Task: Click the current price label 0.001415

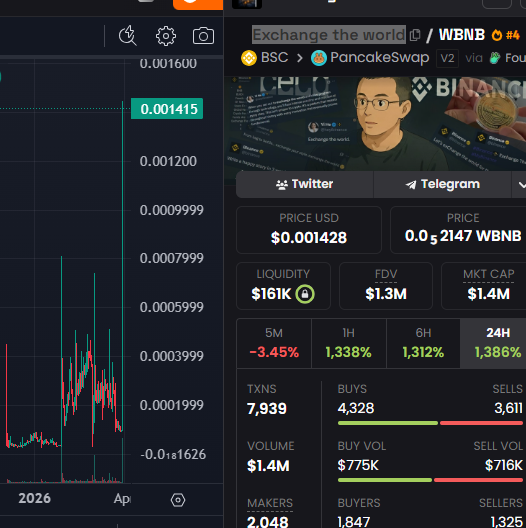Action: point(167,109)
